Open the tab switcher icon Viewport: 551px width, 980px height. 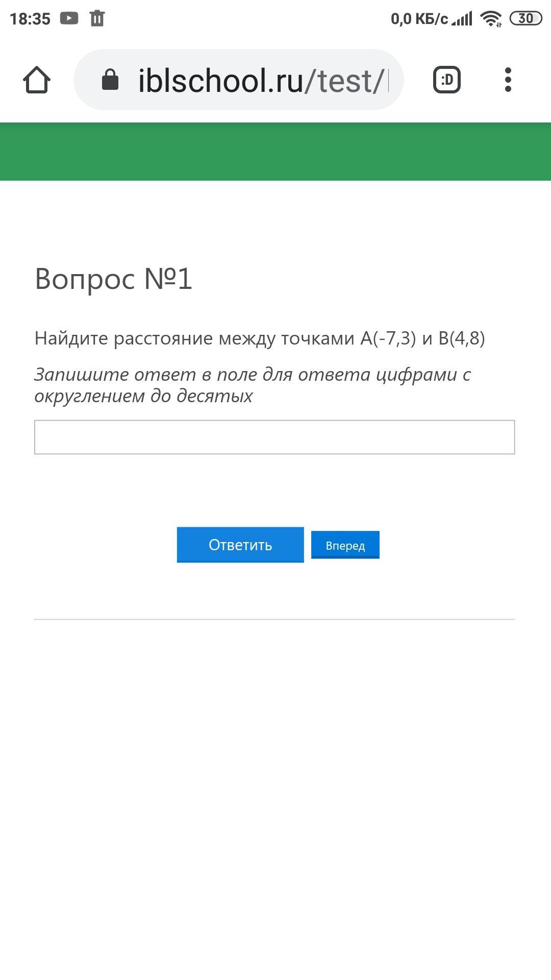click(447, 80)
